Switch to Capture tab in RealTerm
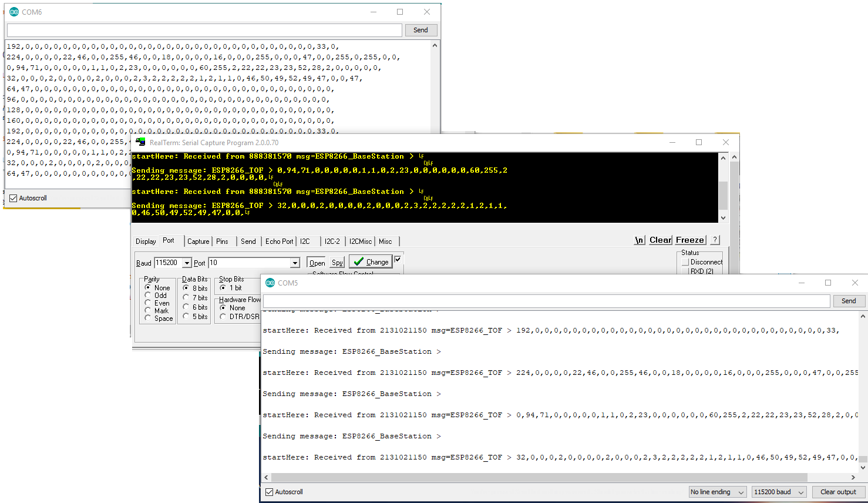Screen dimensions: 868x503 [198, 241]
